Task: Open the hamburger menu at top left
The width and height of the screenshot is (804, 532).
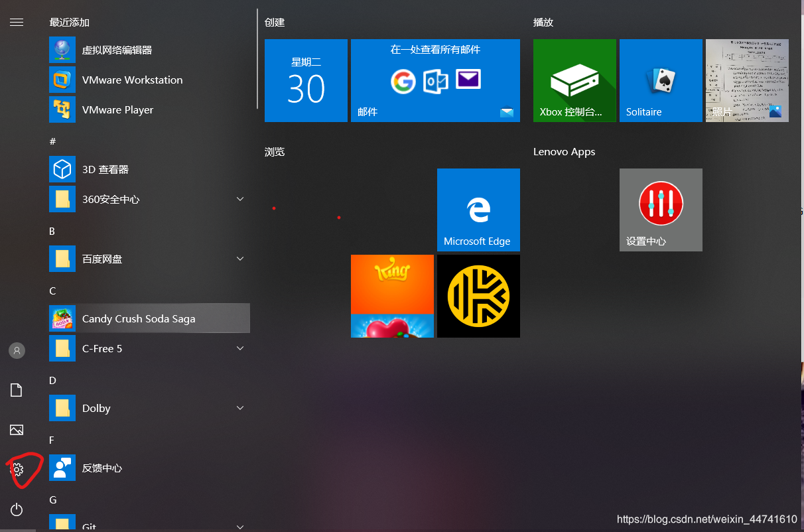Action: pos(17,23)
